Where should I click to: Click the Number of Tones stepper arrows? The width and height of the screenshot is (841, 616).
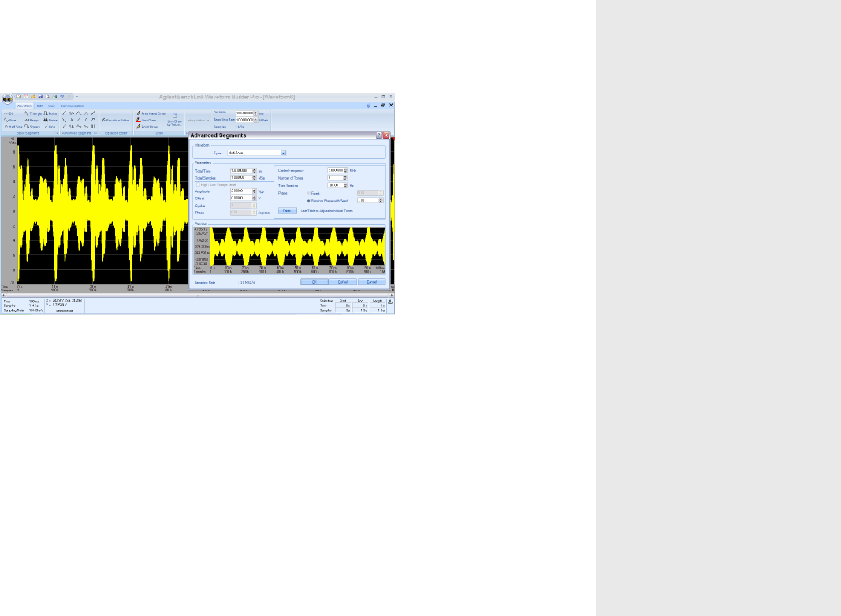pyautogui.click(x=345, y=177)
